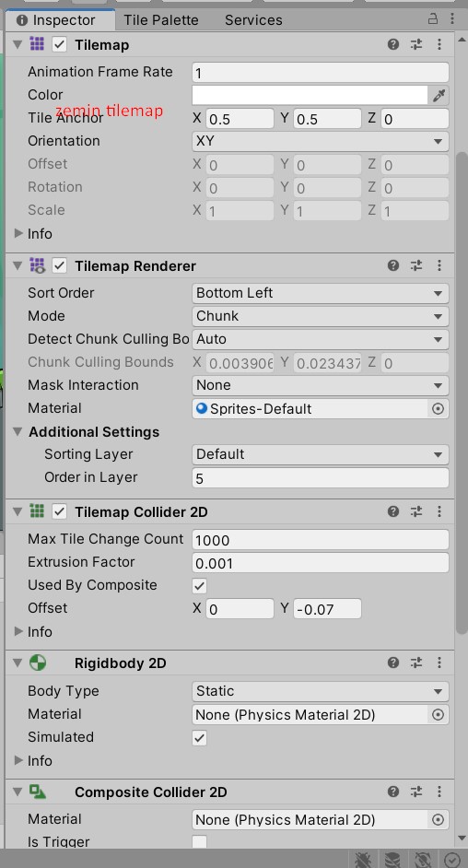Open the Sort Order dropdown
This screenshot has height=868, width=468.
[321, 293]
